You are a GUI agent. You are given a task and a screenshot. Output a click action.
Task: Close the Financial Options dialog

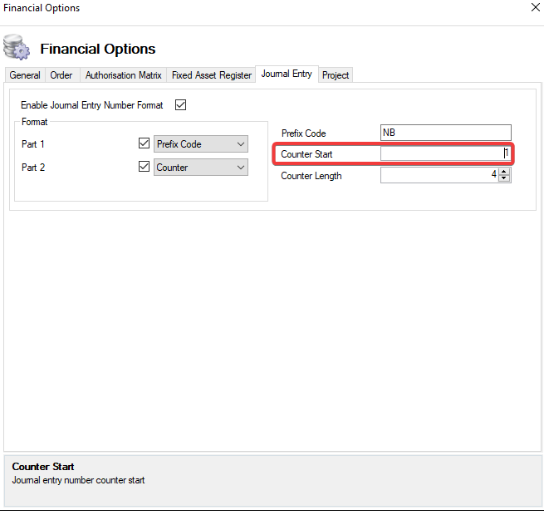click(x=535, y=7)
